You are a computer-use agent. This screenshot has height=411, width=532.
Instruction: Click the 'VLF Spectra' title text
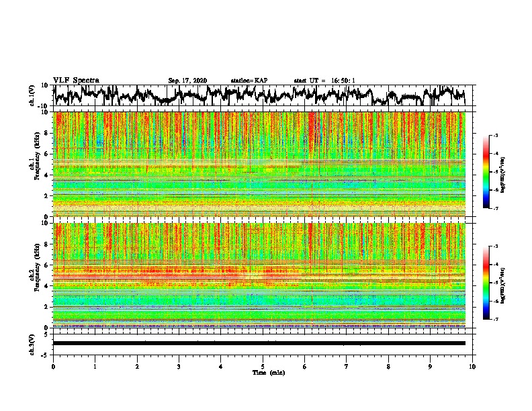click(x=76, y=81)
